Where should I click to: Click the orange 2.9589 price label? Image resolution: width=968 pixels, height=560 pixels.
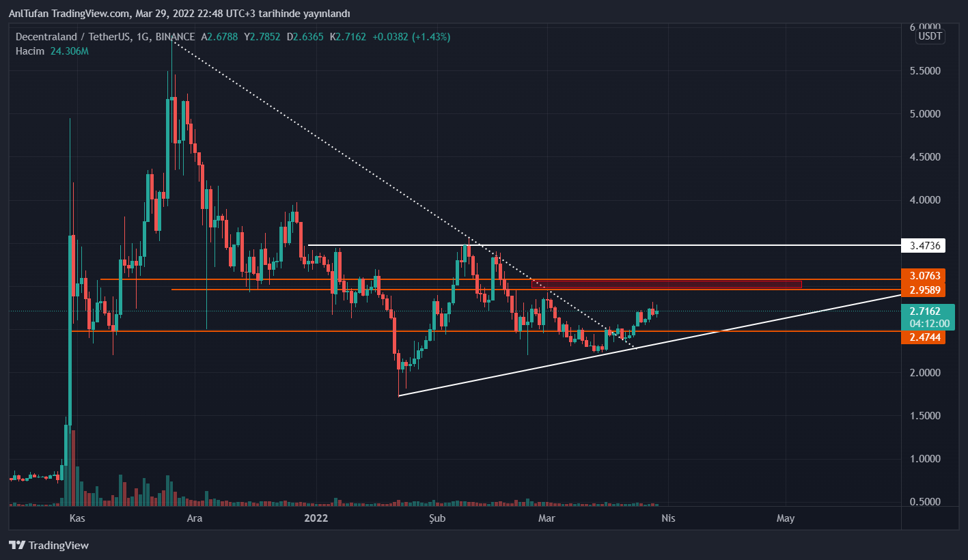923,290
